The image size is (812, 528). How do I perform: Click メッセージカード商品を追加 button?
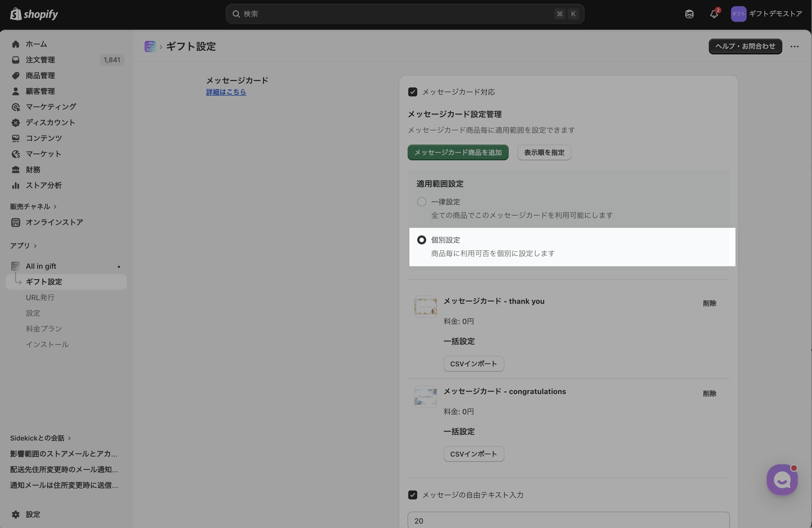(x=458, y=152)
